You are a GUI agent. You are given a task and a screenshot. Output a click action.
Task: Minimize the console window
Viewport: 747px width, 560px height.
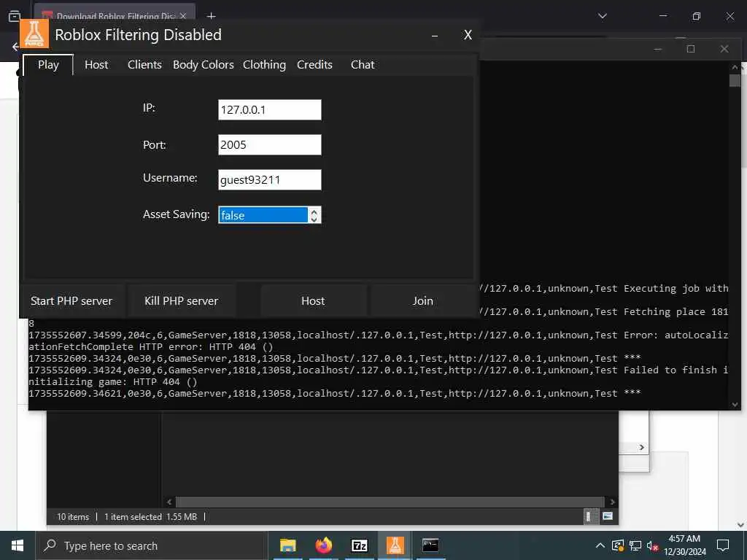click(657, 49)
